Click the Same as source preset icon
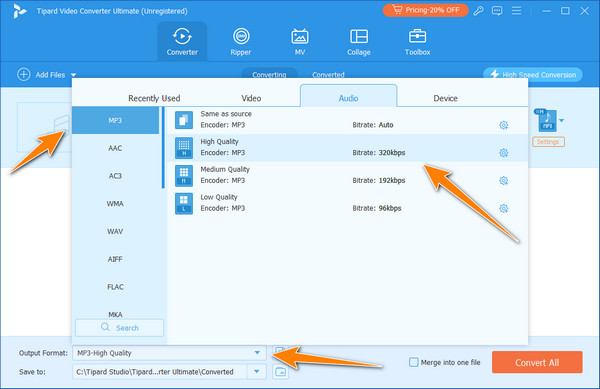600x389 pixels. 184,120
